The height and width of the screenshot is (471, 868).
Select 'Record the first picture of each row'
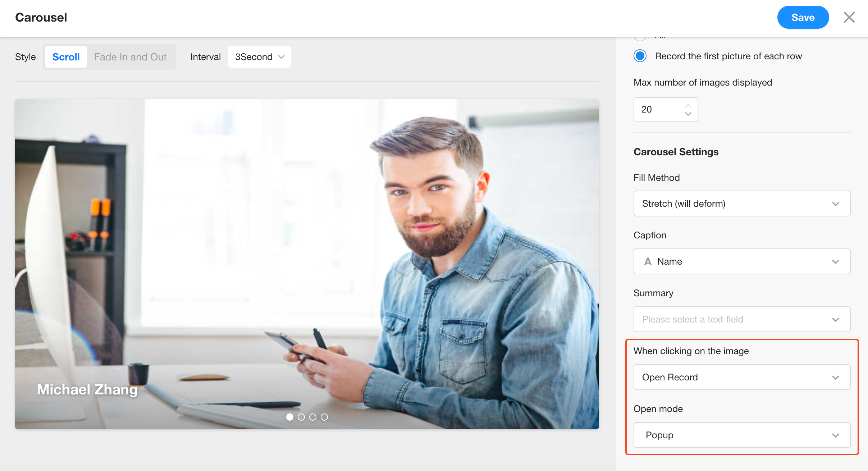click(640, 56)
